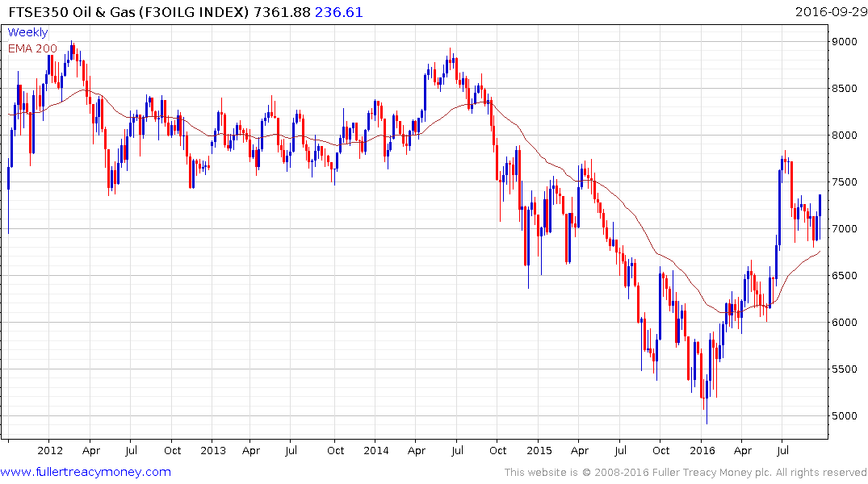Click the date 2016-09-29
Viewport: 868px width, 484px height.
831,11
